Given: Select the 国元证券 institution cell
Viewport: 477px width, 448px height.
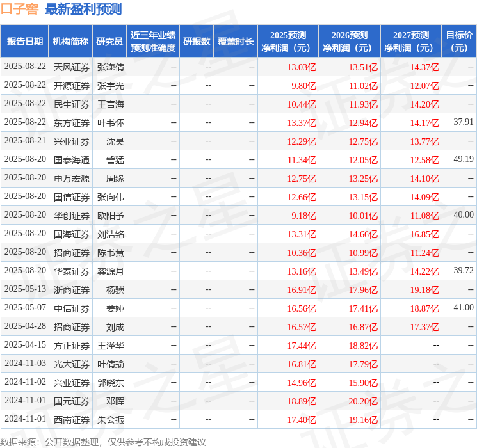Looking at the screenshot, I should [x=72, y=401].
